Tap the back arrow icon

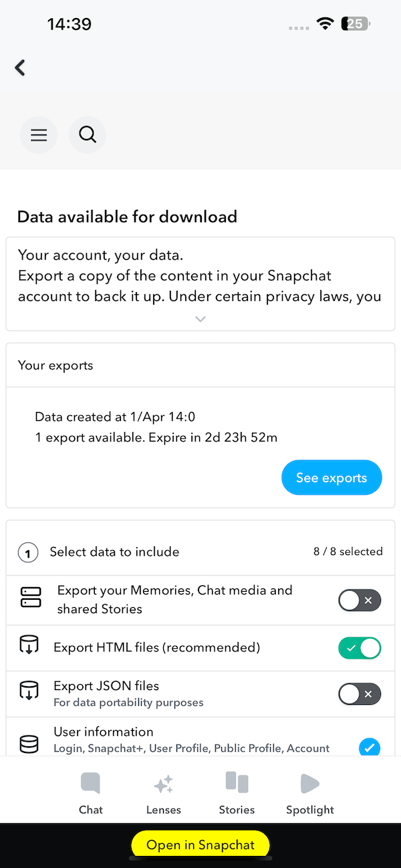click(x=20, y=68)
